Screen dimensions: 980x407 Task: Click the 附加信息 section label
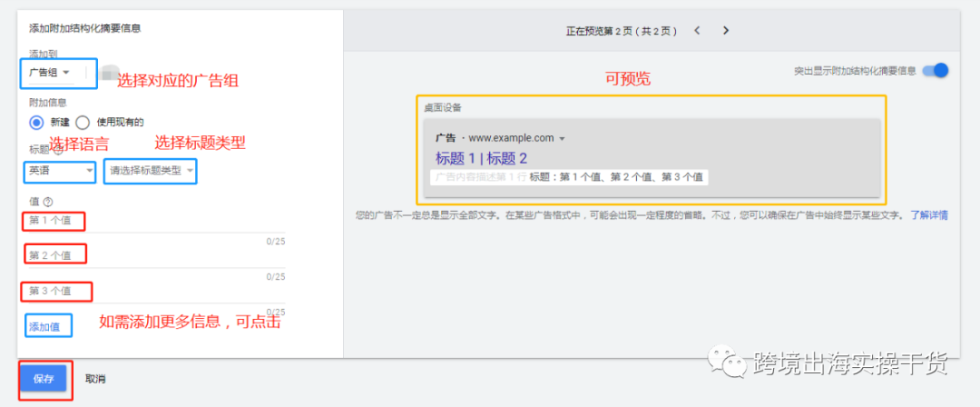click(47, 102)
